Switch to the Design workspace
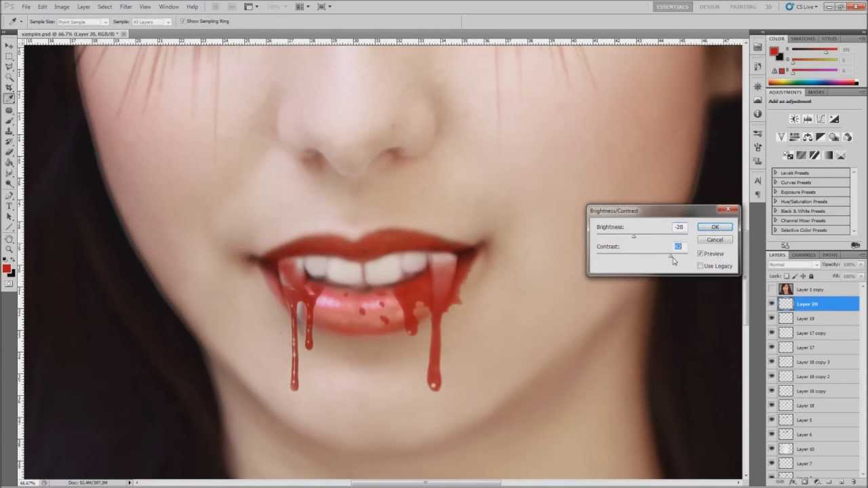This screenshot has height=488, width=868. click(709, 7)
